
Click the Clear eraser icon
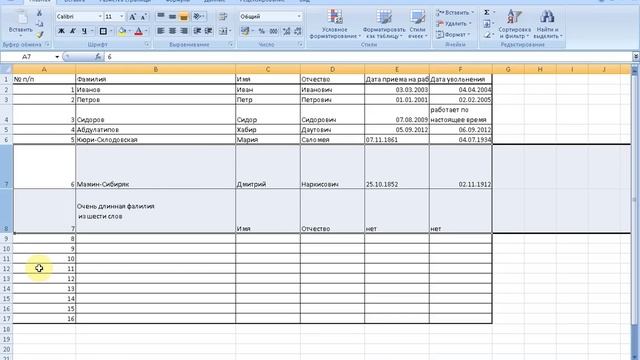point(487,35)
